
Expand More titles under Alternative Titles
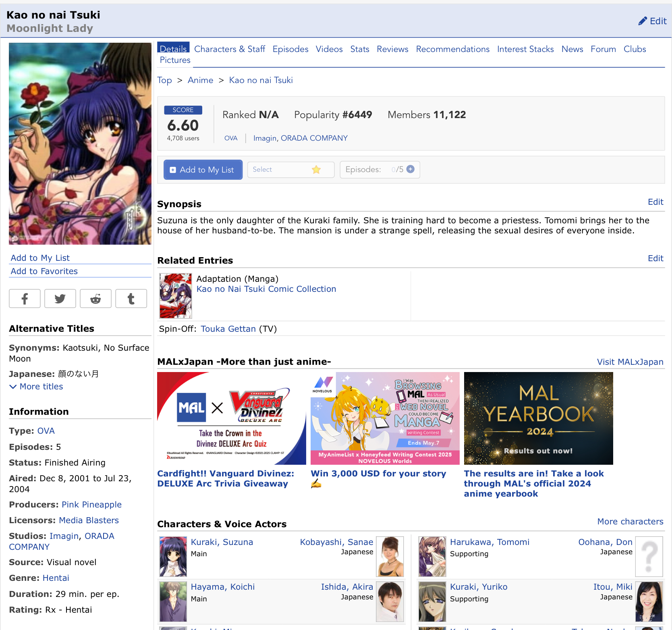click(x=36, y=387)
